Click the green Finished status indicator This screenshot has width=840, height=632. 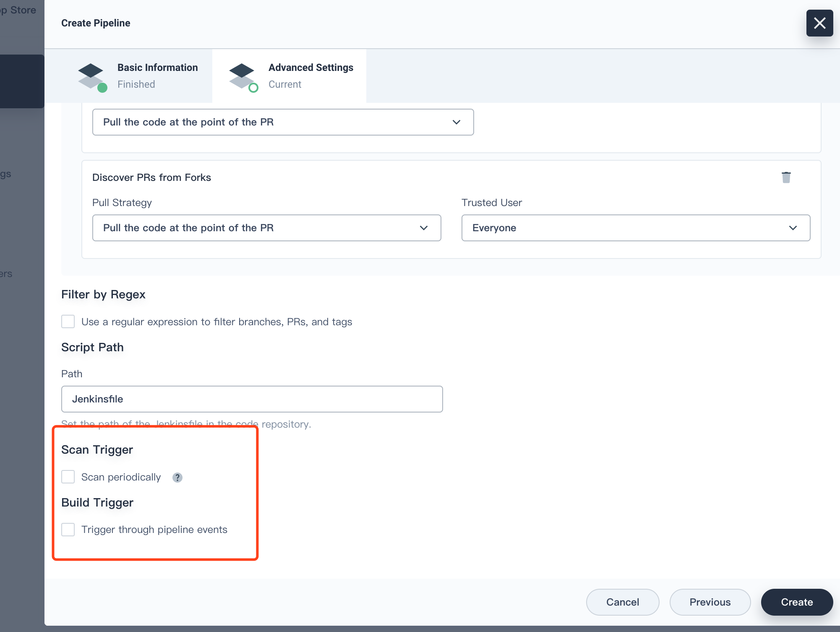[x=102, y=88]
